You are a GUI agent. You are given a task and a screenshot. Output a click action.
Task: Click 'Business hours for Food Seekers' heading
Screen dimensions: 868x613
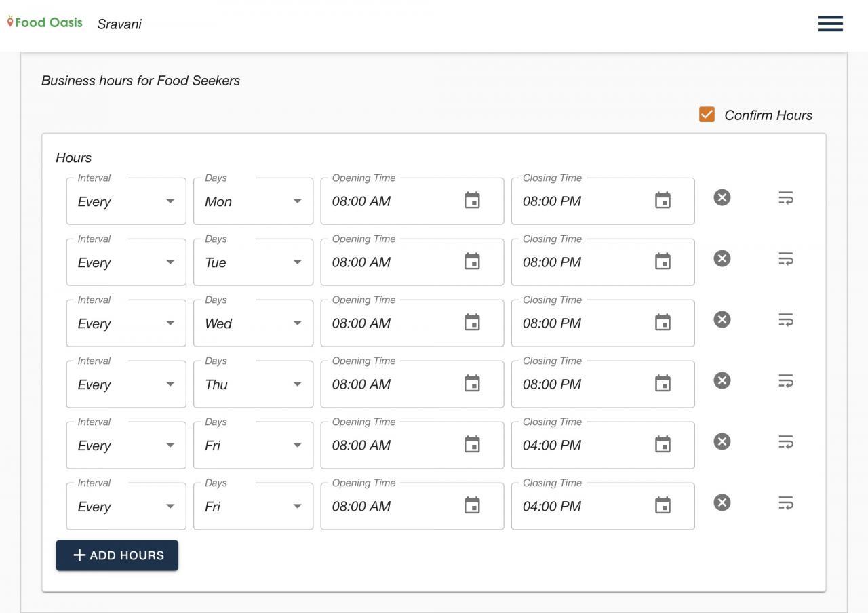click(141, 81)
